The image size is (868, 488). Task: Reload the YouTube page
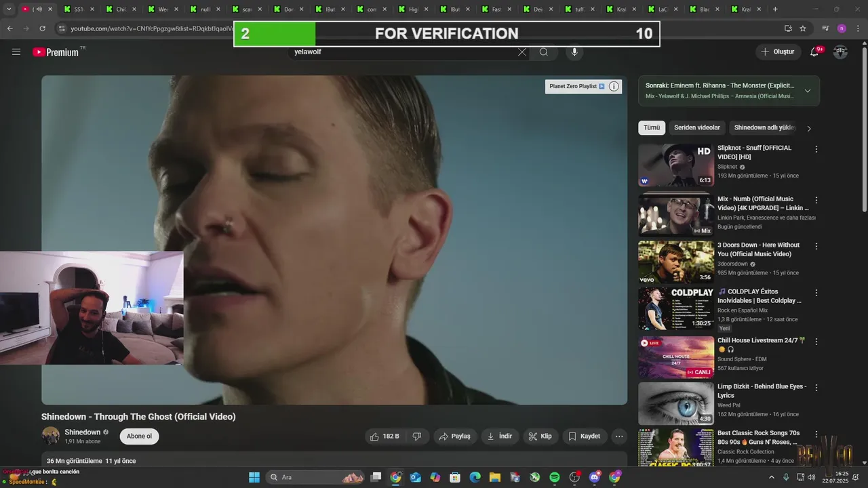(43, 28)
